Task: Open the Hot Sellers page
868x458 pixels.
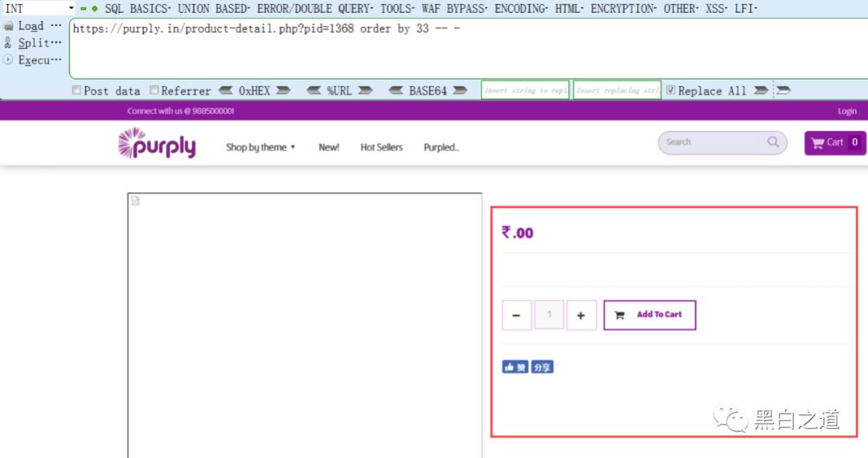Action: pyautogui.click(x=382, y=147)
